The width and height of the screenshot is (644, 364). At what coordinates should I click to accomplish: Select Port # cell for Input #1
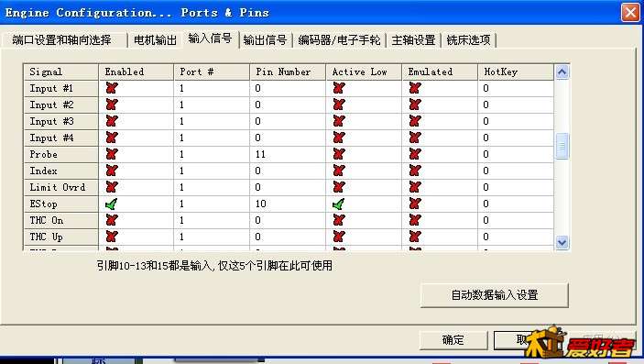[x=212, y=88]
